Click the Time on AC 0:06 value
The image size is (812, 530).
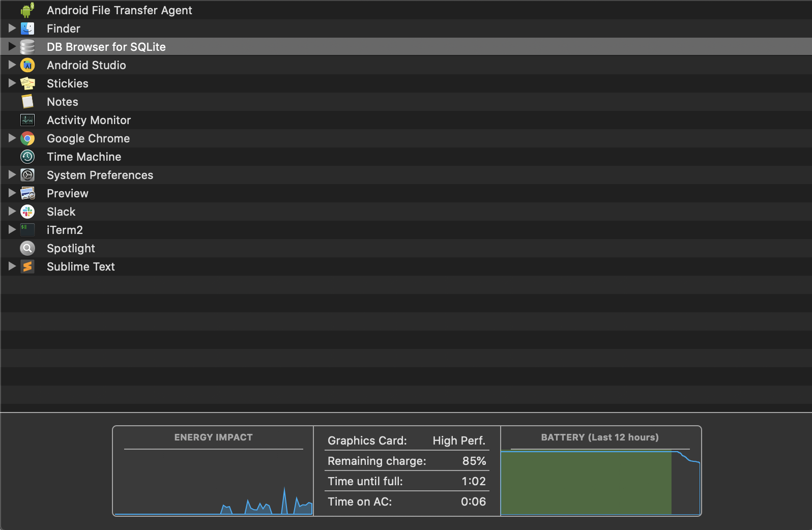(473, 502)
